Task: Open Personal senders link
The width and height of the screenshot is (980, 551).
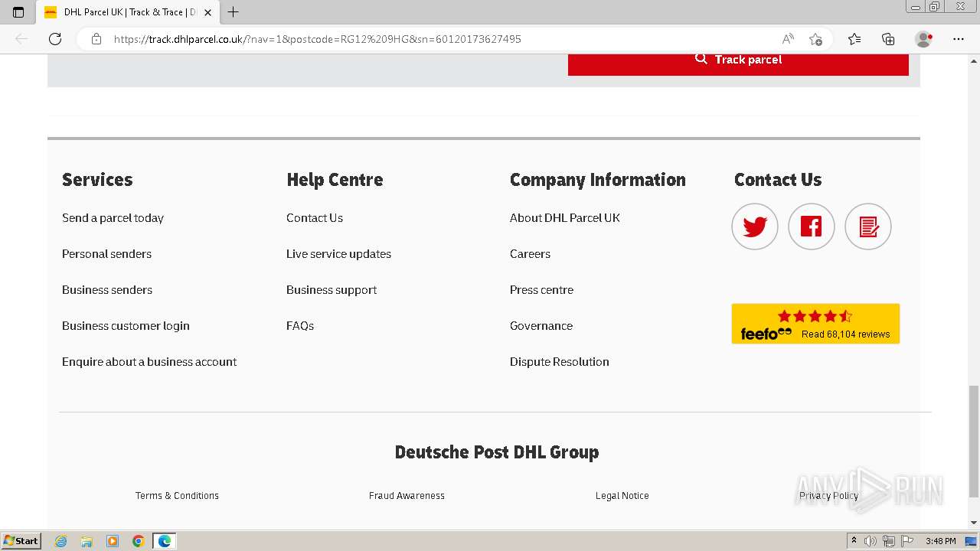Action: [106, 254]
